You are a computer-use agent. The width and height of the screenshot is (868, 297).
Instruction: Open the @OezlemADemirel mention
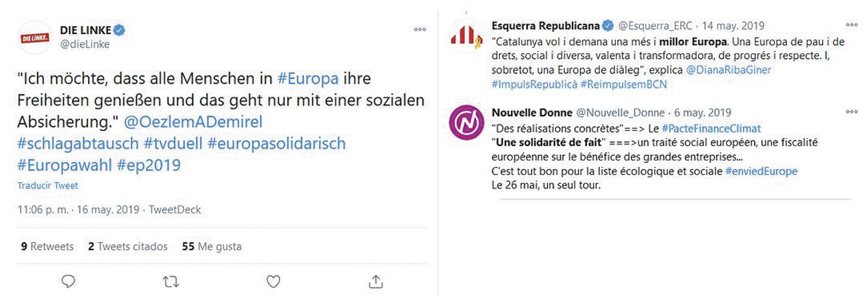pos(193,122)
